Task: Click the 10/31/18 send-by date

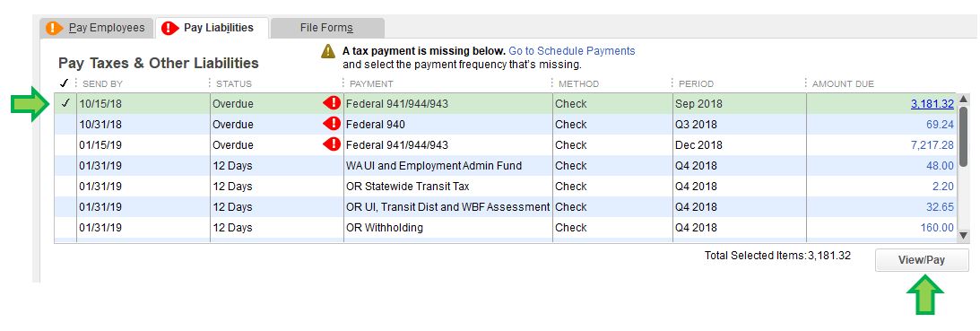Action: tap(100, 125)
